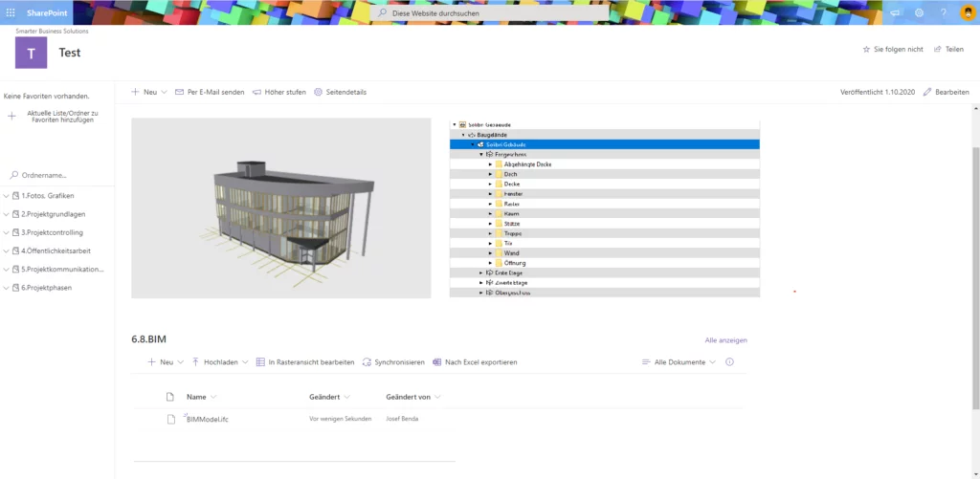This screenshot has height=479, width=980.
Task: Select 4.Öffentlichkeitsarbeit in the folder tree
Action: [x=56, y=251]
